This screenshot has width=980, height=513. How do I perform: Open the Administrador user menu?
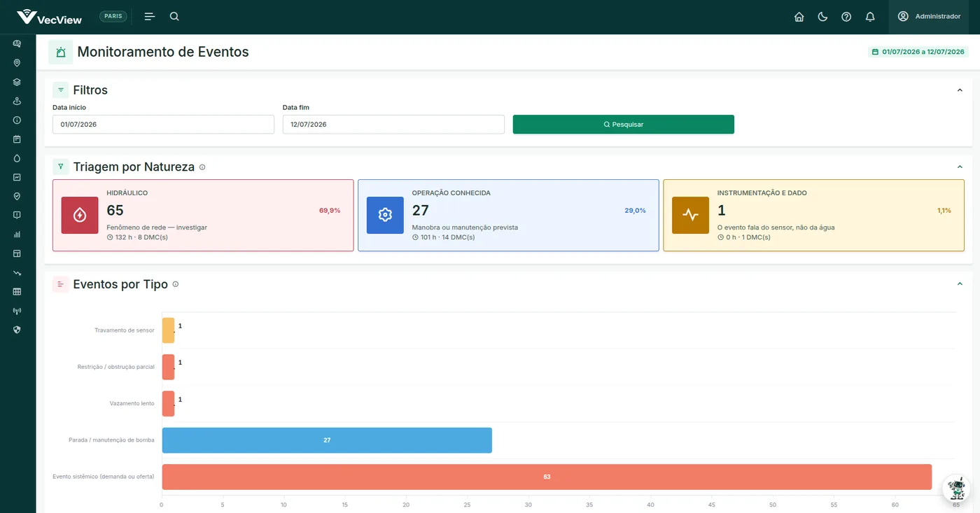click(x=930, y=17)
